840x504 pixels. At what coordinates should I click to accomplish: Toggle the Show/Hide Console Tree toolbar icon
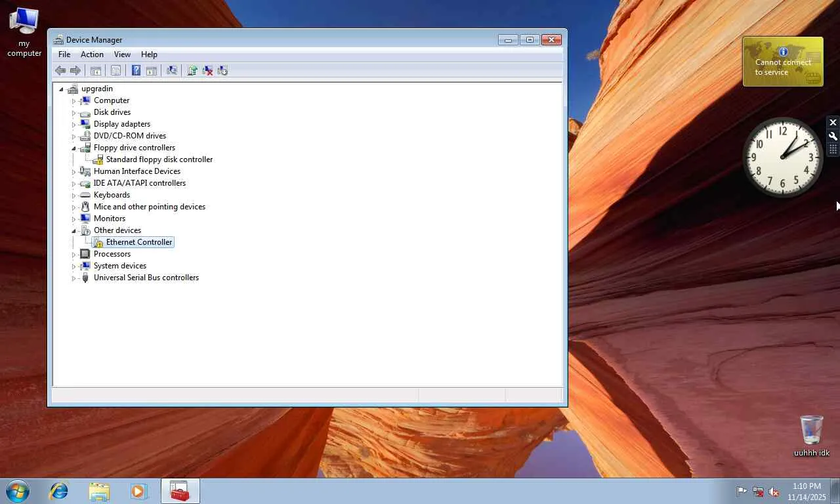tap(96, 70)
